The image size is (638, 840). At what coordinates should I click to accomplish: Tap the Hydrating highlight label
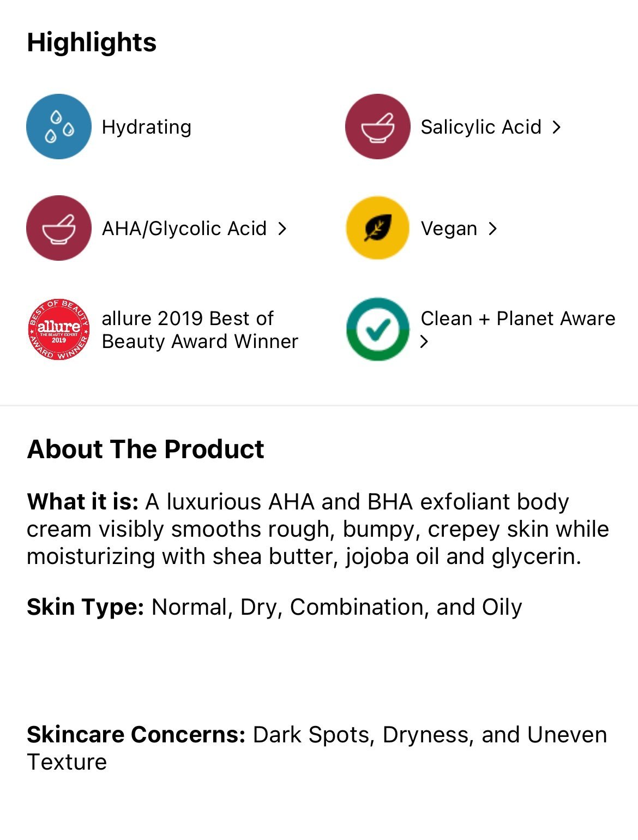(x=147, y=127)
